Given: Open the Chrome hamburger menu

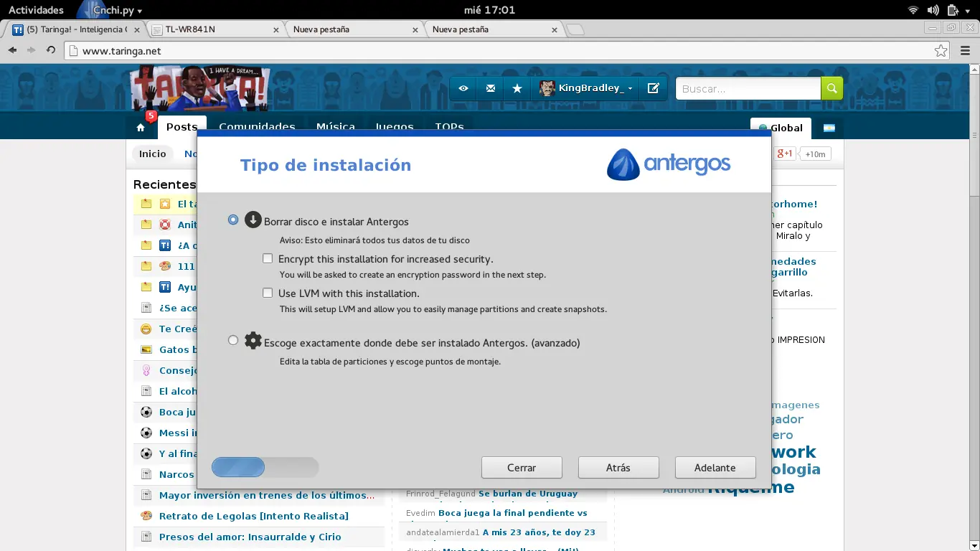Looking at the screenshot, I should (x=965, y=50).
